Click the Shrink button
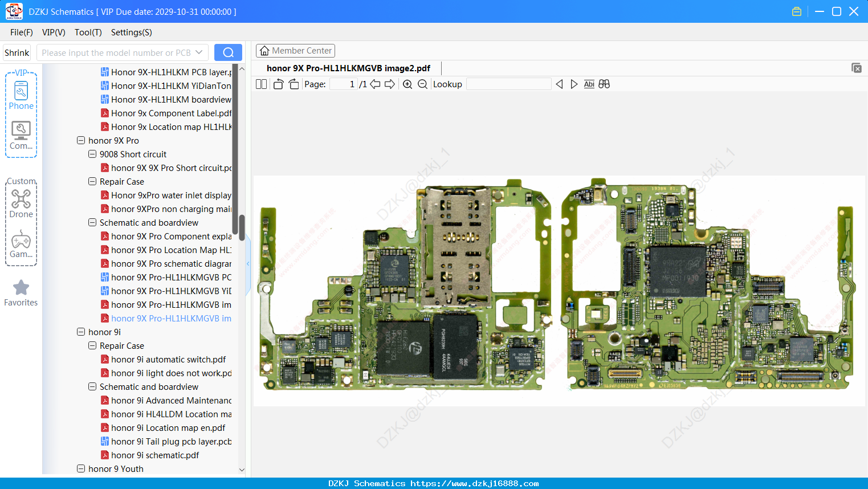 click(x=17, y=52)
